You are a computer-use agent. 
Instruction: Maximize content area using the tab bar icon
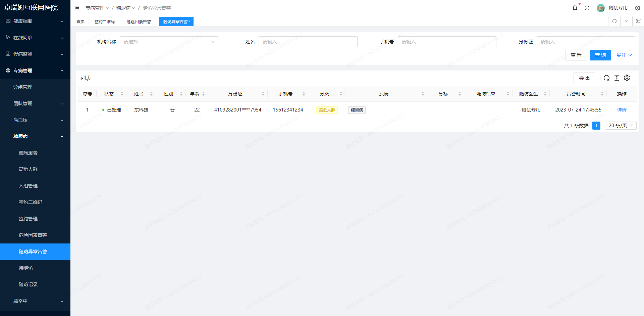point(639,21)
